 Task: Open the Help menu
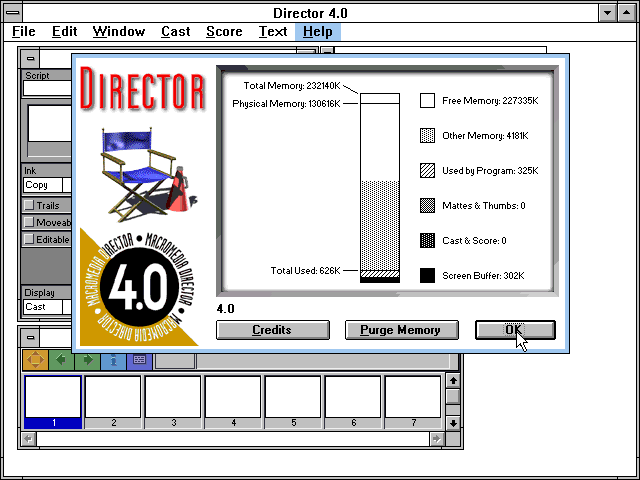(318, 31)
